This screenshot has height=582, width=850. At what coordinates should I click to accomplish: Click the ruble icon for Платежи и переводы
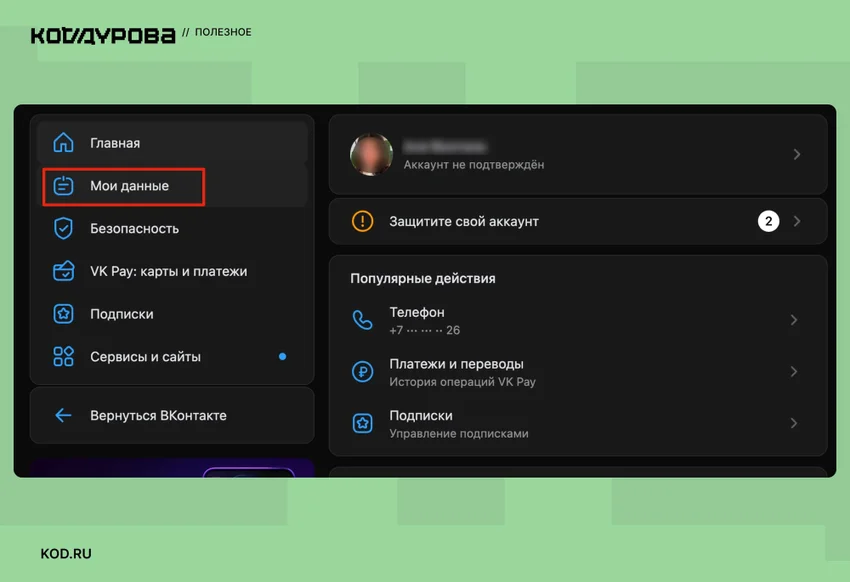[x=363, y=372]
